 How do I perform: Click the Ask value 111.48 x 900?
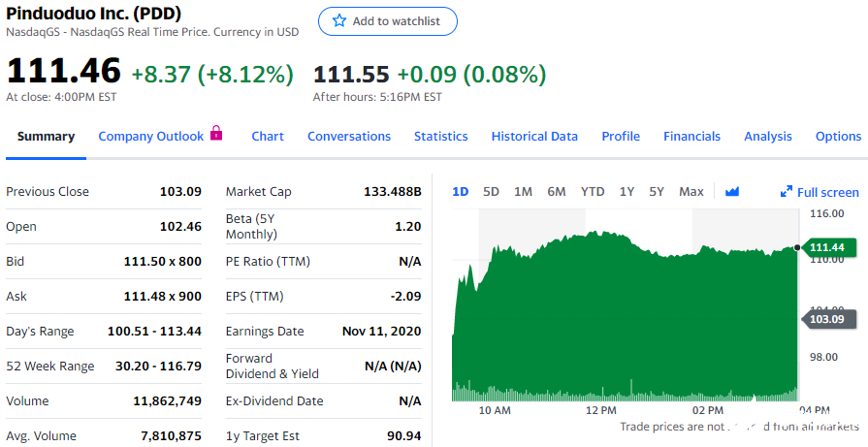point(163,296)
